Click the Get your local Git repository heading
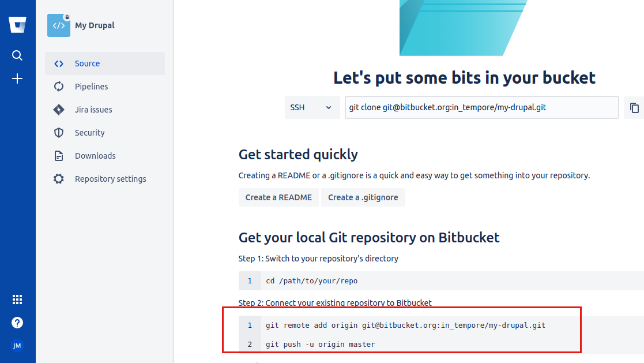This screenshot has width=644, height=363. 369,238
